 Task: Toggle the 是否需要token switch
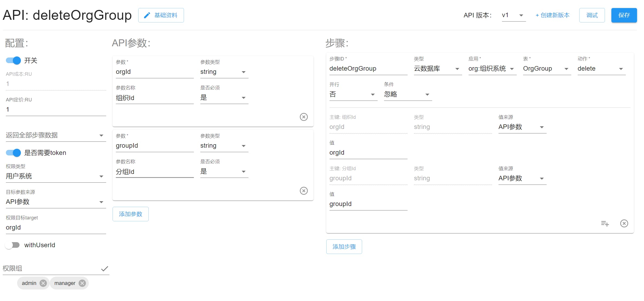[13, 153]
